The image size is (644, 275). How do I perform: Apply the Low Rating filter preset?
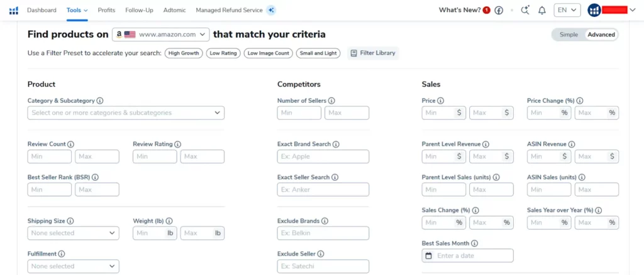pos(223,53)
